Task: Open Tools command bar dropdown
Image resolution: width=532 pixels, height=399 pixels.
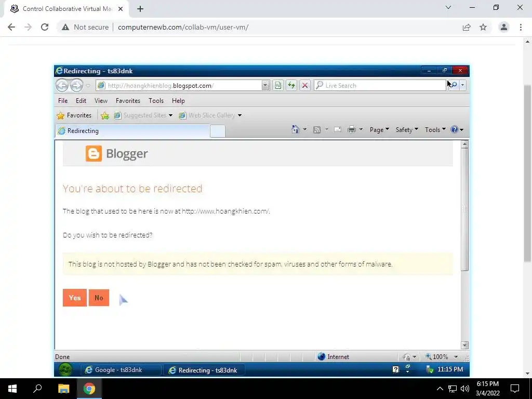Action: point(435,129)
